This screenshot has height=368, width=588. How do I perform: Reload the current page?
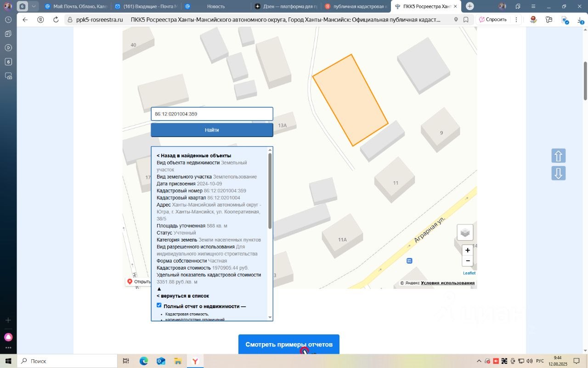[x=55, y=20]
